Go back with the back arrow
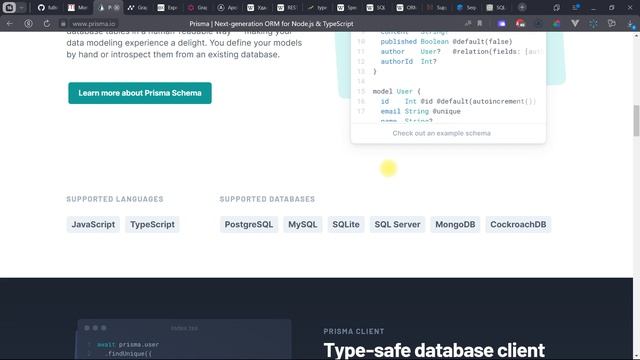Viewport: 640px width, 360px height. point(9,24)
